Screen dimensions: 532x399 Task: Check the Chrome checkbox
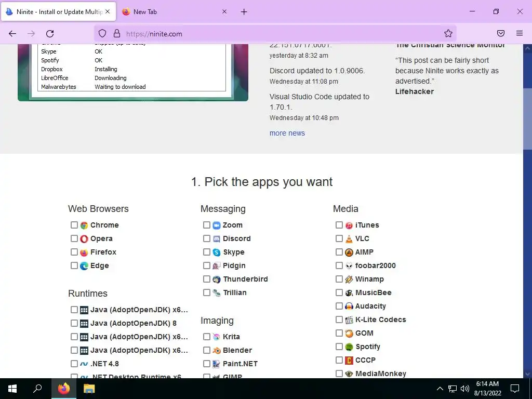coord(74,225)
